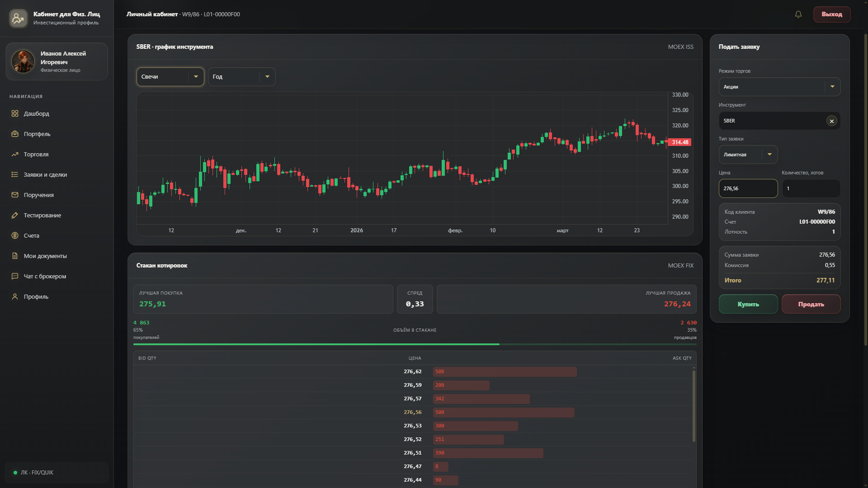Click the best sell price 276,24
The width and height of the screenshot is (868, 488).
(x=677, y=304)
